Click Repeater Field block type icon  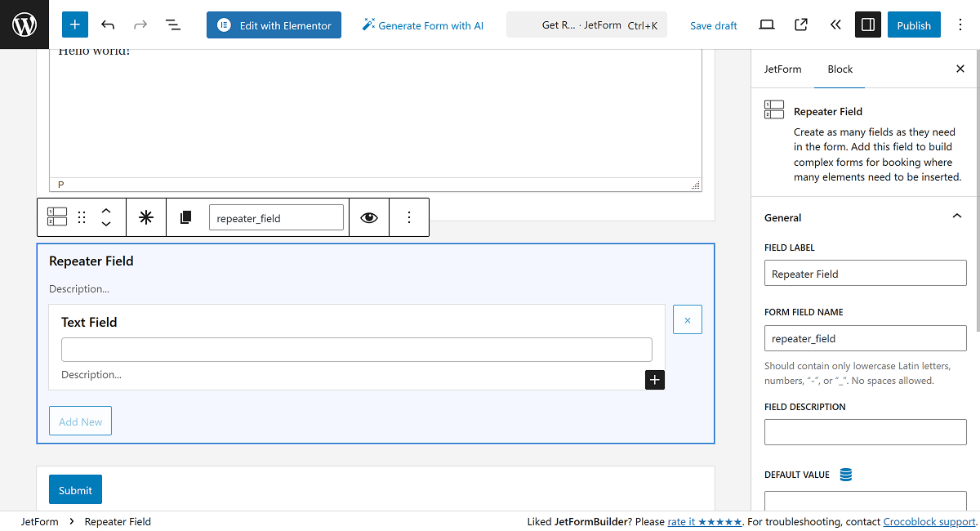(57, 216)
